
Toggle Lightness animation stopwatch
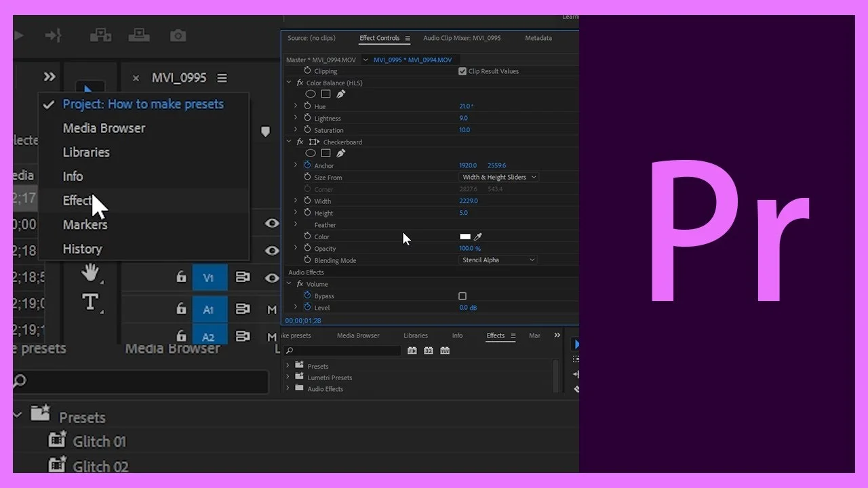[307, 118]
